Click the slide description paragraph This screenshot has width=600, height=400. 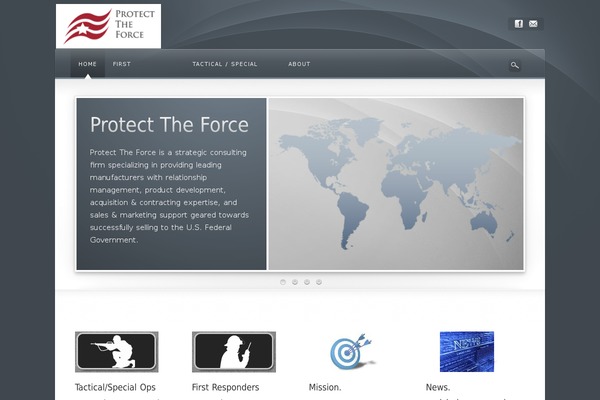pos(169,196)
